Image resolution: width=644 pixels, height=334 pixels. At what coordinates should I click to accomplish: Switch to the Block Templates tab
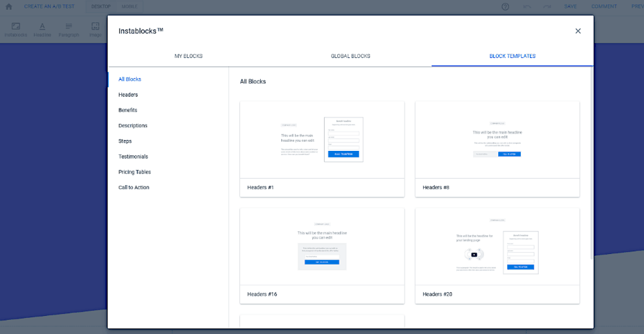pos(512,56)
